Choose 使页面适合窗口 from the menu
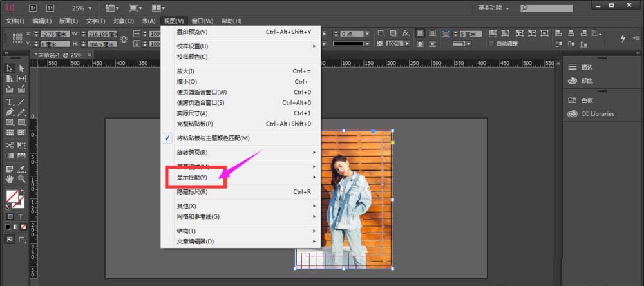This screenshot has height=286, width=644. coord(202,92)
